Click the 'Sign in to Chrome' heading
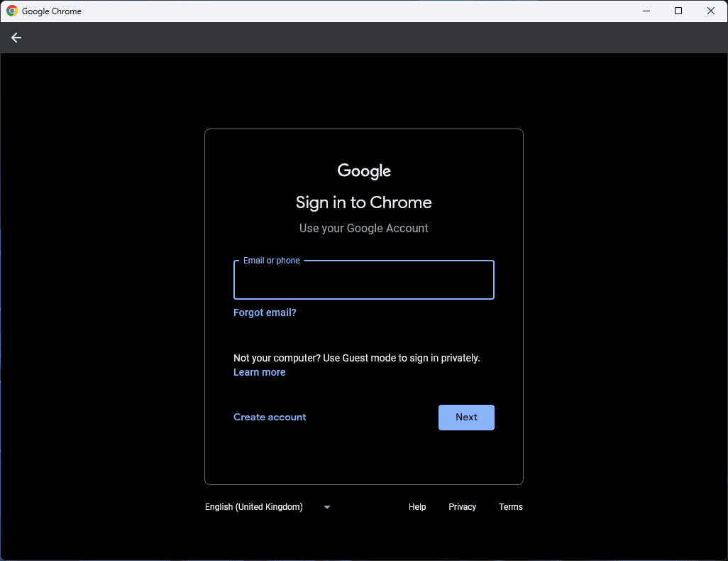728x561 pixels. (x=363, y=202)
